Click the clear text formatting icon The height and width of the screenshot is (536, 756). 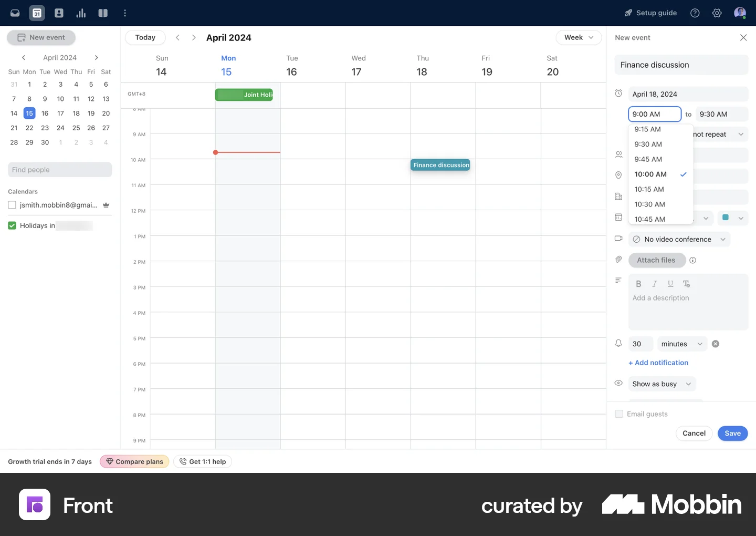point(686,284)
